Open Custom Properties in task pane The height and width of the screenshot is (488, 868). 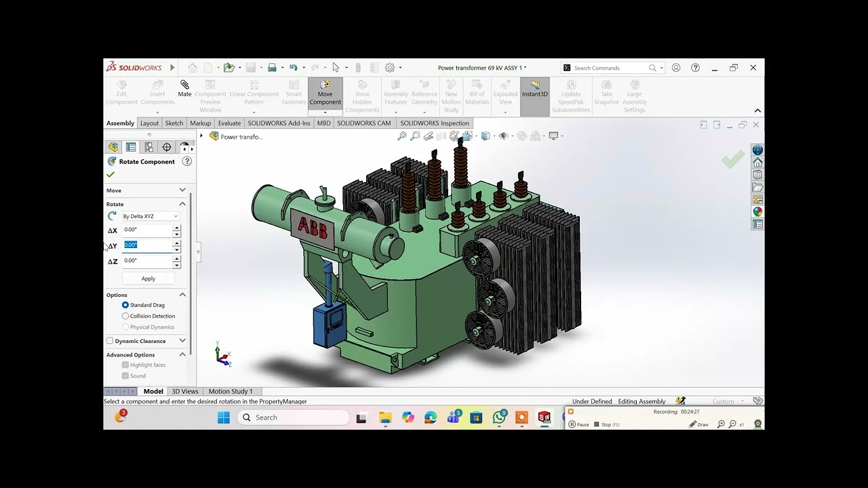[757, 224]
